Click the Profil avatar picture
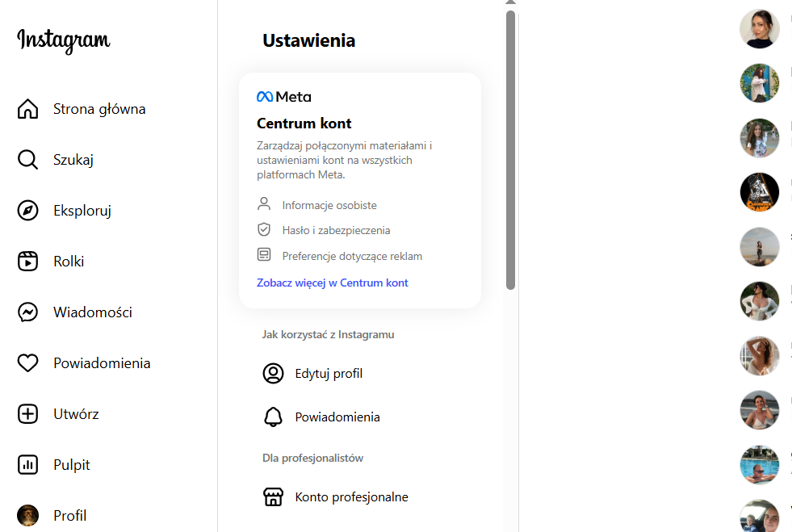 tap(28, 515)
